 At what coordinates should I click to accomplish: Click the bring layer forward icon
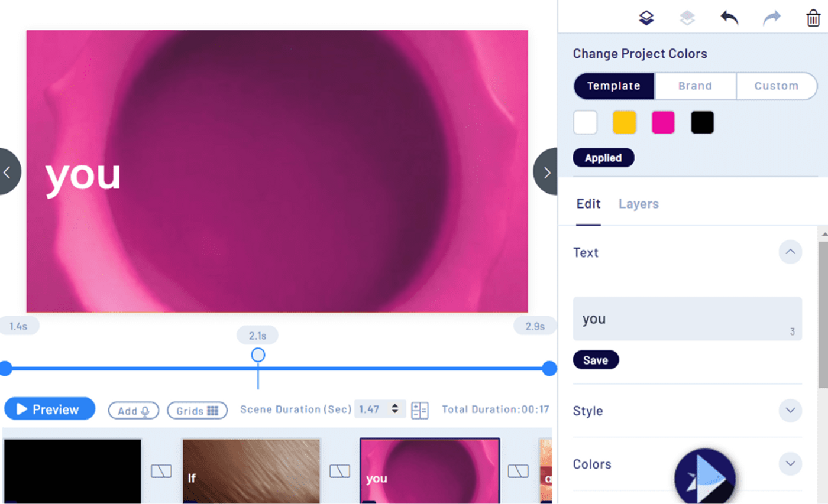pyautogui.click(x=646, y=18)
